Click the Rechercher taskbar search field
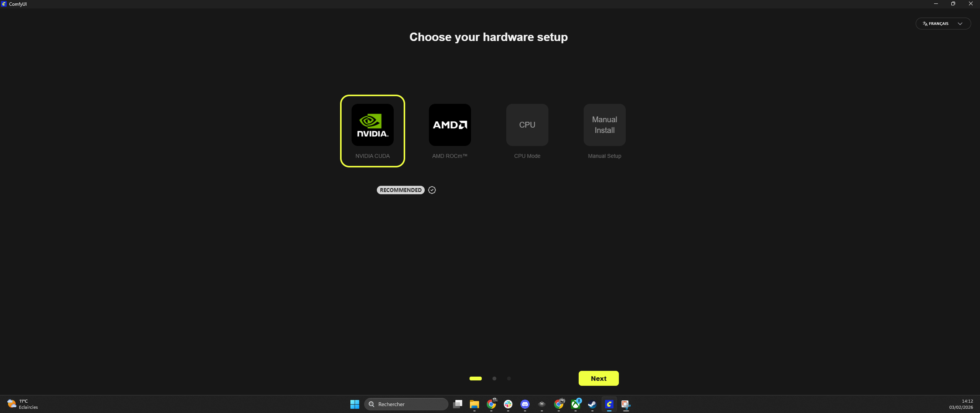The height and width of the screenshot is (413, 980). coord(406,404)
